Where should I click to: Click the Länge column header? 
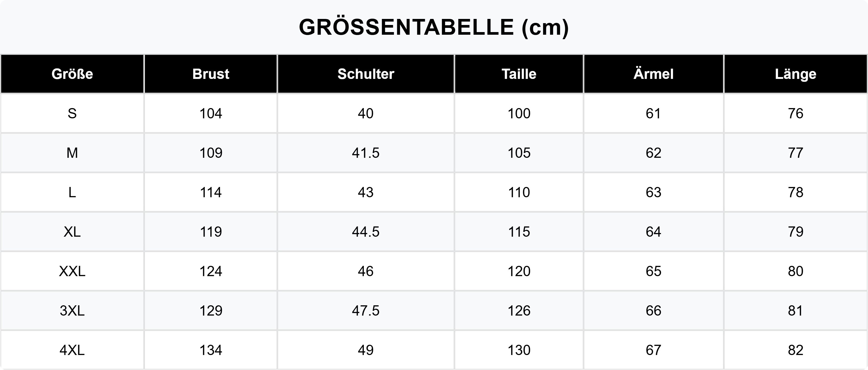(x=795, y=74)
